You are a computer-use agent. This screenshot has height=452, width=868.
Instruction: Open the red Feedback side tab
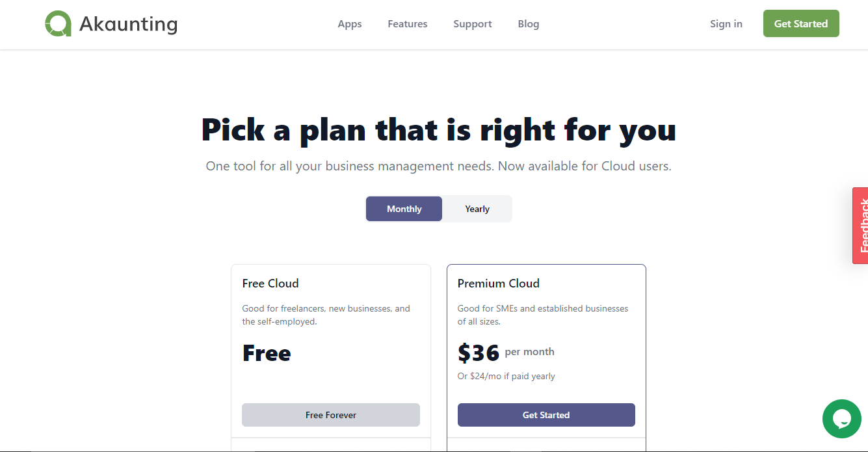tap(860, 226)
